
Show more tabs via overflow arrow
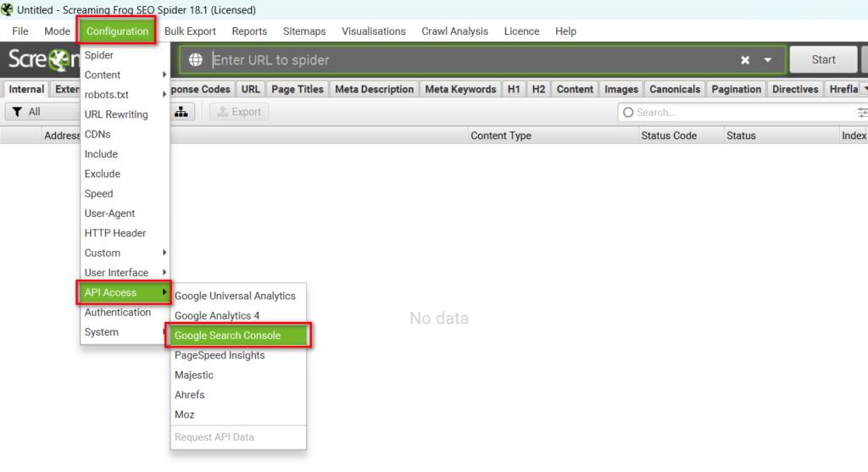point(865,88)
